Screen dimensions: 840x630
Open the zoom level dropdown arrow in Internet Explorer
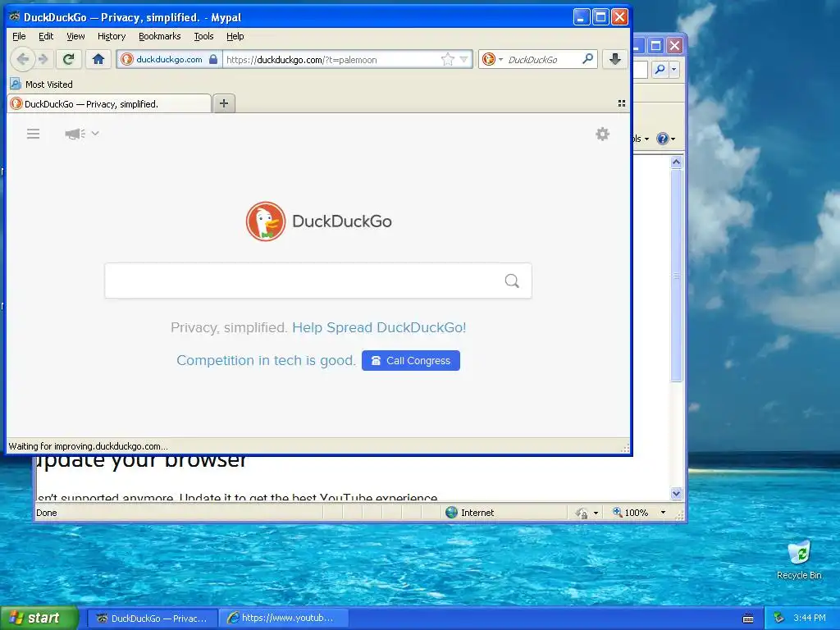tap(663, 513)
